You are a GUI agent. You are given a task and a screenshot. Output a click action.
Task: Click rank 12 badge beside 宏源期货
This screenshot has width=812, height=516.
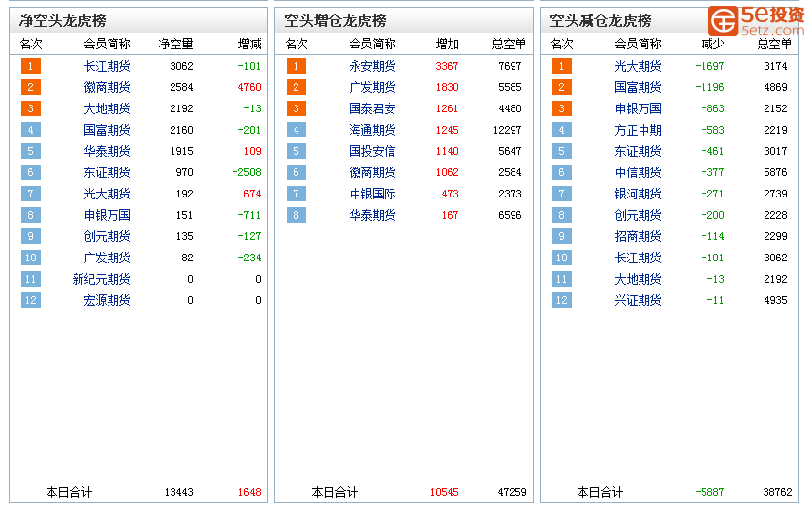pos(31,300)
